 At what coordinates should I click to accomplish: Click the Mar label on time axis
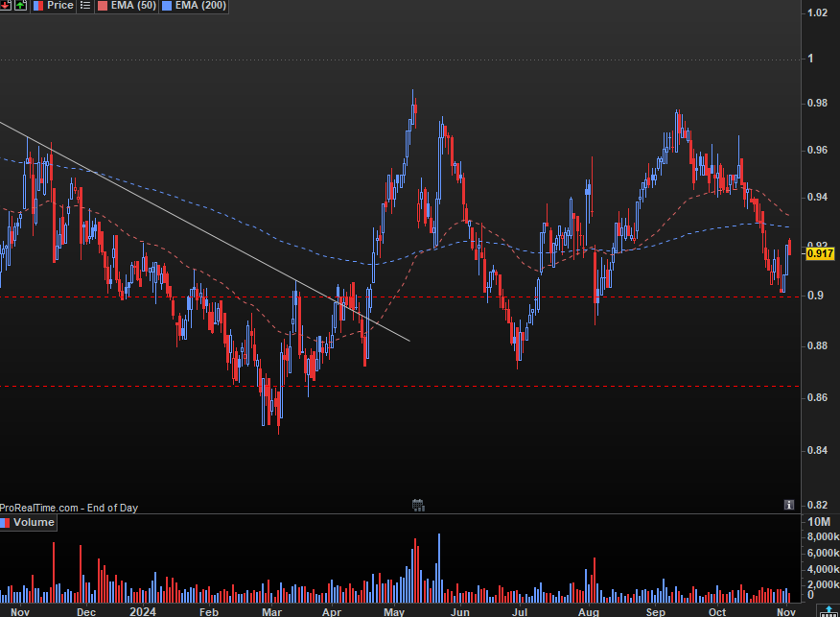tap(271, 611)
